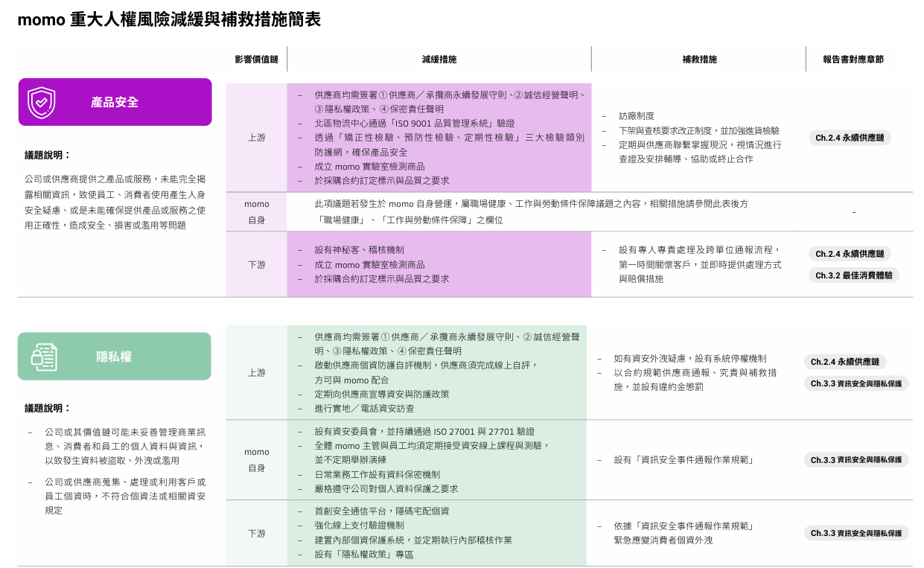Image resolution: width=924 pixels, height=568 pixels.
Task: Click the padlock document icon beside 隱私權
Action: click(44, 357)
